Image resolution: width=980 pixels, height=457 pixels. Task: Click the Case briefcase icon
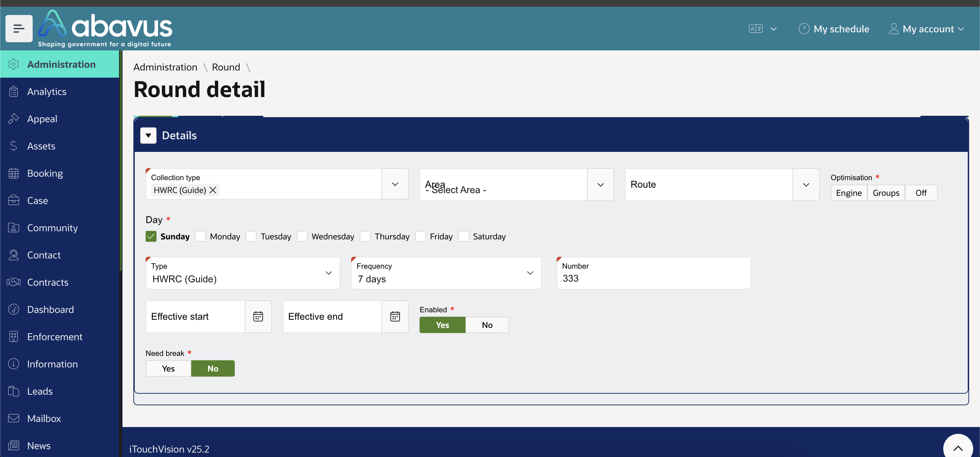pos(14,200)
